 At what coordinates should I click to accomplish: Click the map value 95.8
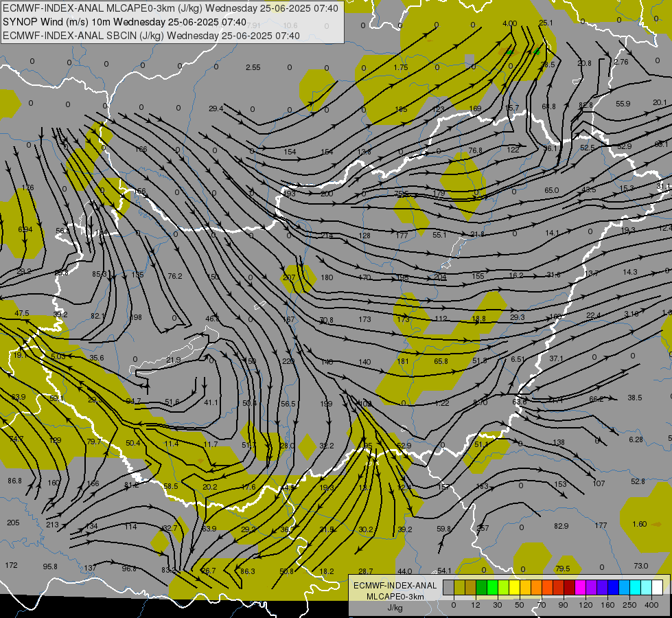click(50, 566)
